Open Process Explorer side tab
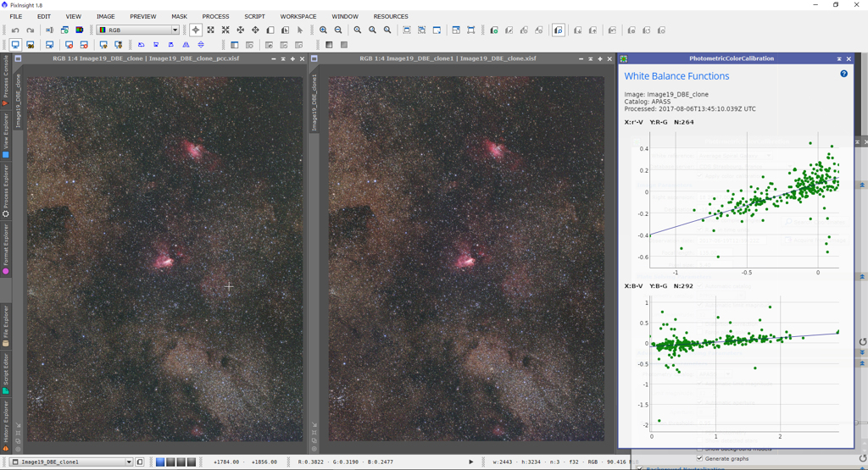Image resolution: width=868 pixels, height=470 pixels. click(6, 191)
